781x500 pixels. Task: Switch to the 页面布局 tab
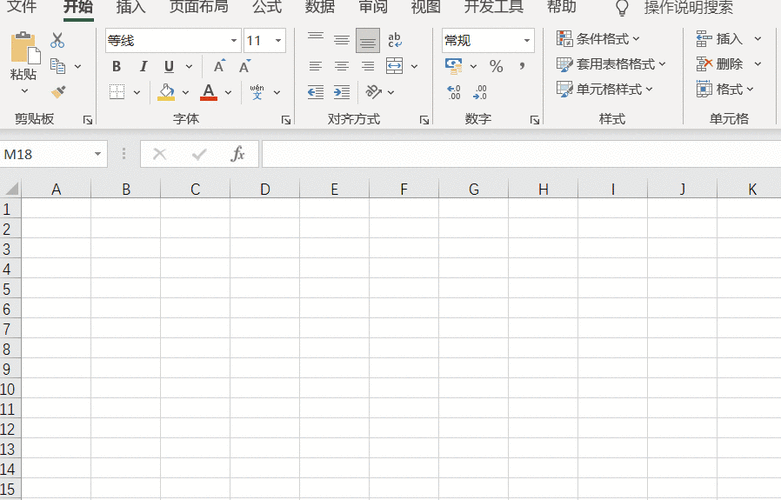coord(199,7)
